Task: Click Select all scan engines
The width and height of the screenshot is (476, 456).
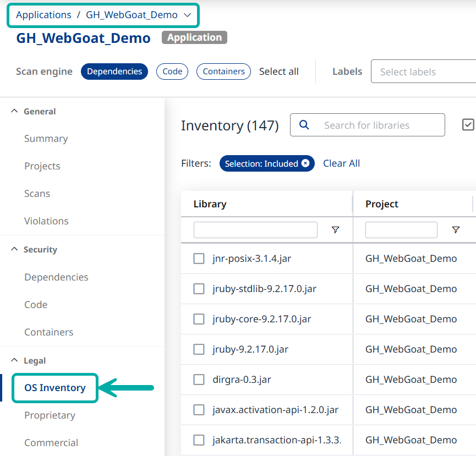Action: pos(279,72)
